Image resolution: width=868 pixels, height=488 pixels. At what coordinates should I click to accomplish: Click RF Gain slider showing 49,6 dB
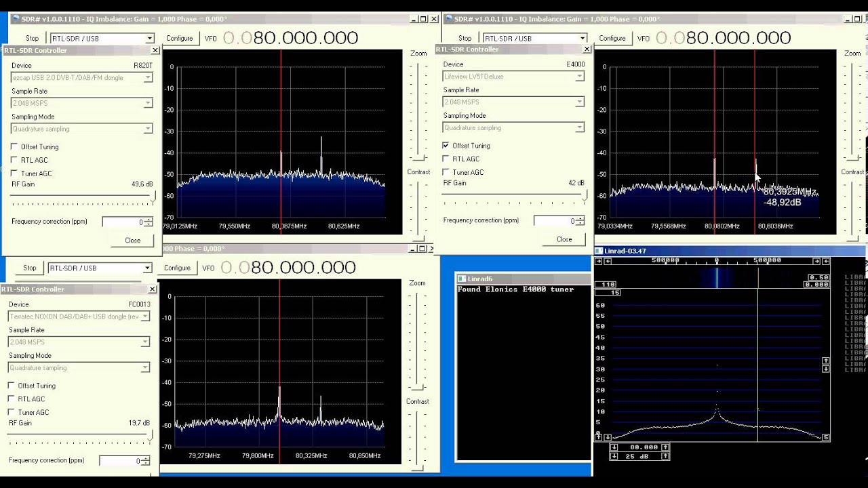tap(152, 197)
